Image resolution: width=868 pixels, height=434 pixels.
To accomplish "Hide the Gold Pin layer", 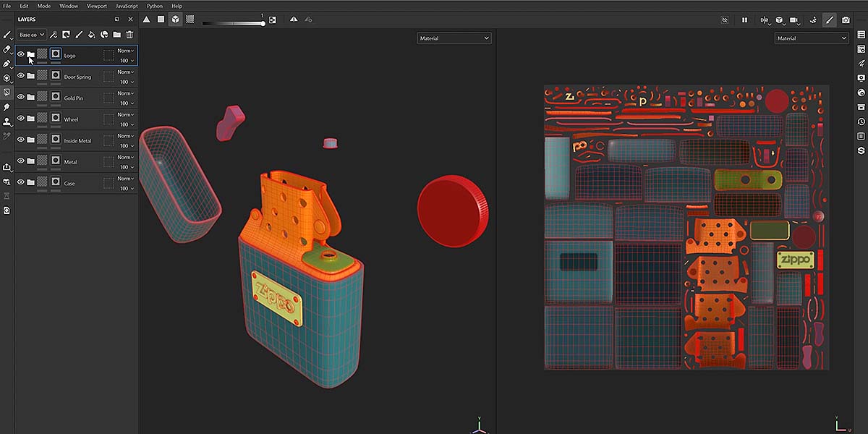I will 21,97.
